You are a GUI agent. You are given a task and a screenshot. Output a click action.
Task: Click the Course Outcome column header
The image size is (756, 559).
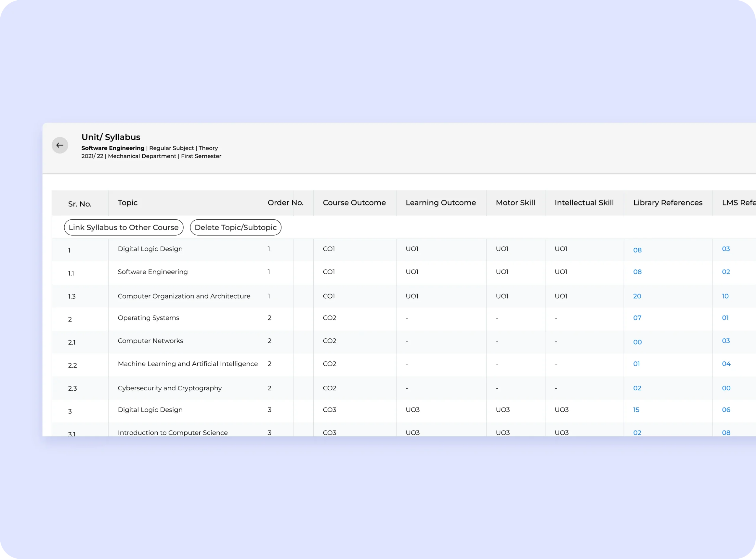[354, 203]
